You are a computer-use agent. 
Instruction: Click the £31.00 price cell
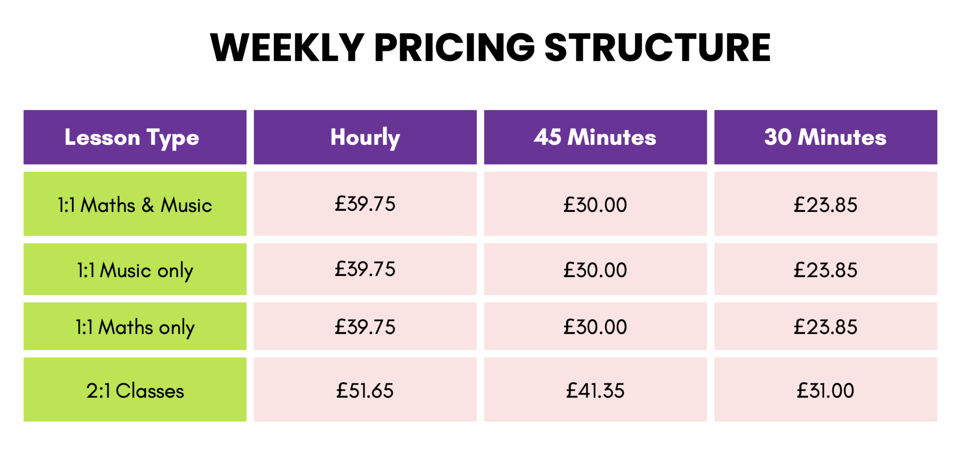click(825, 390)
